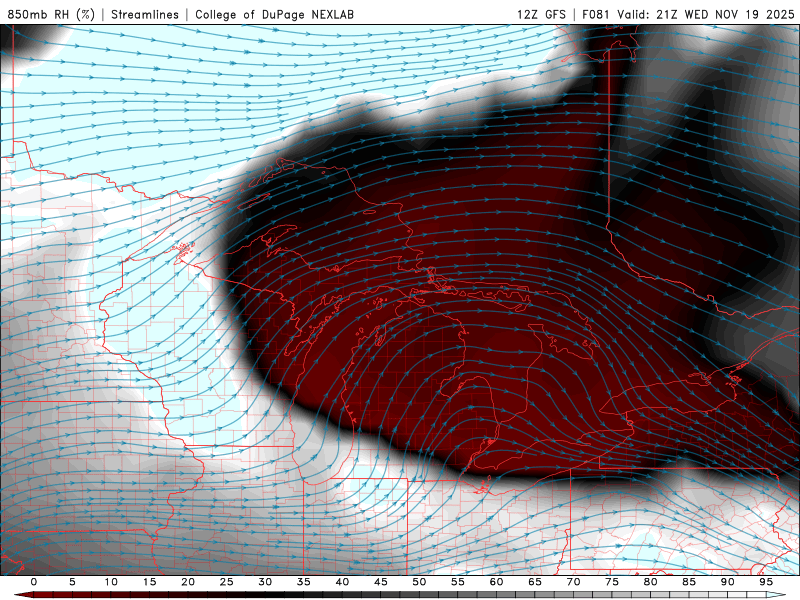Screen dimensions: 800x600
Task: Click the '70' value on the color scale
Action: [573, 582]
